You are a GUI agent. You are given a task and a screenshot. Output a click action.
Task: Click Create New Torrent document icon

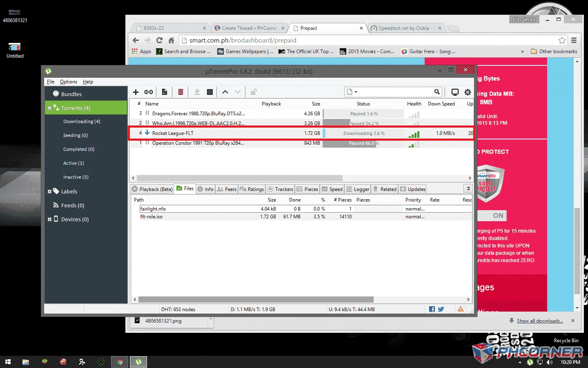[164, 92]
